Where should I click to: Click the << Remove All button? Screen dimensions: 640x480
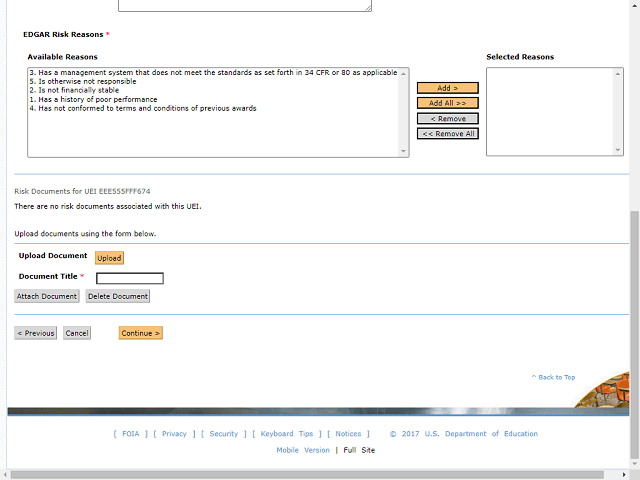click(447, 133)
